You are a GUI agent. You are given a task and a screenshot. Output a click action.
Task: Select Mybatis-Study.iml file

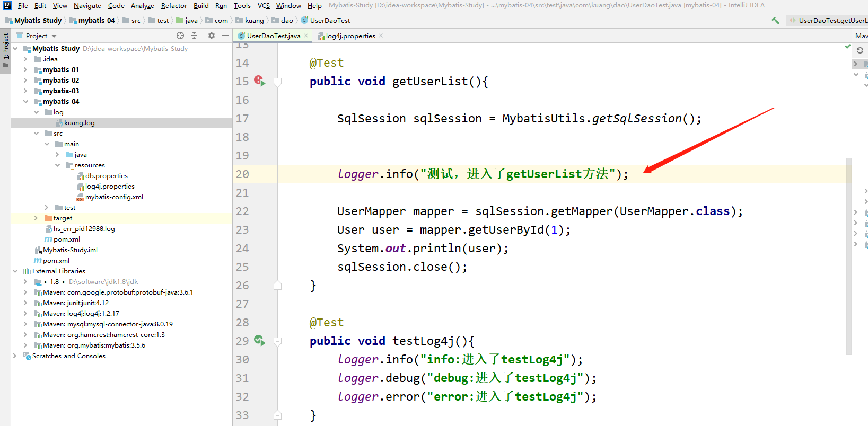[70, 250]
